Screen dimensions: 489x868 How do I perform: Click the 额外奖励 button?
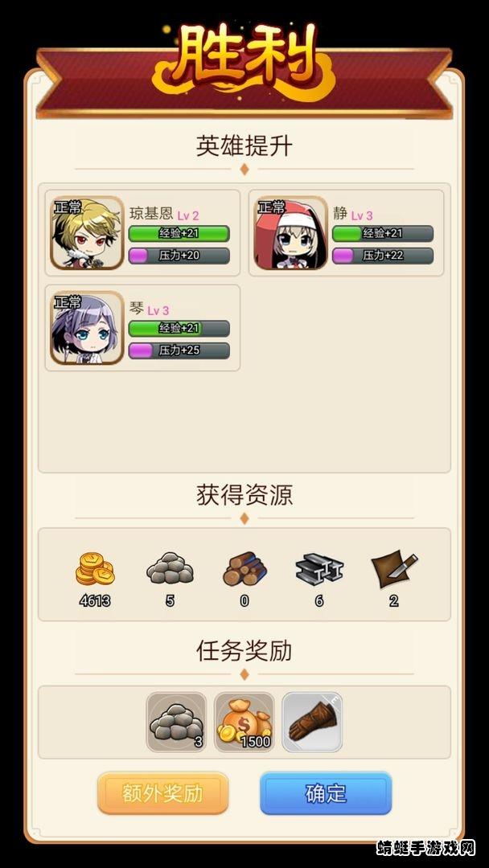click(x=162, y=793)
